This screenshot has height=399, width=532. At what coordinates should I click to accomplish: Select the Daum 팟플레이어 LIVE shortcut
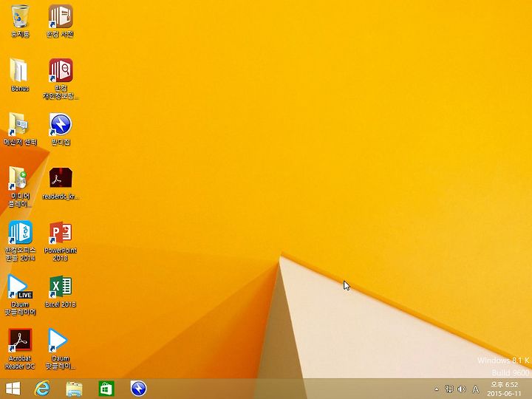pyautogui.click(x=20, y=295)
